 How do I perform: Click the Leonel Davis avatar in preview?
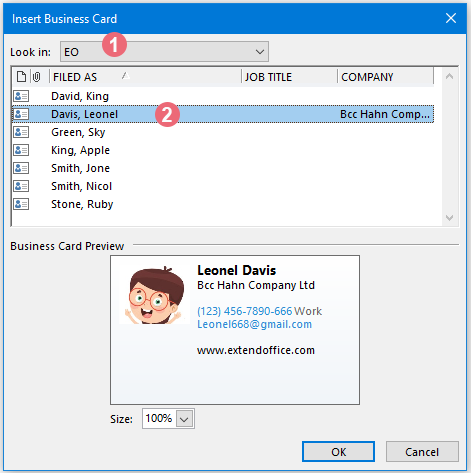(x=155, y=295)
